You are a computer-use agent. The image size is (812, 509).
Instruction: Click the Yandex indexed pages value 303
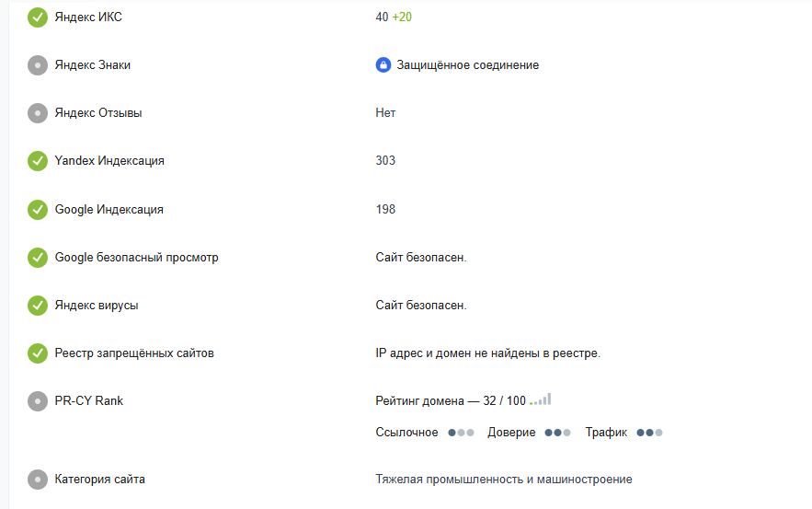pos(385,161)
